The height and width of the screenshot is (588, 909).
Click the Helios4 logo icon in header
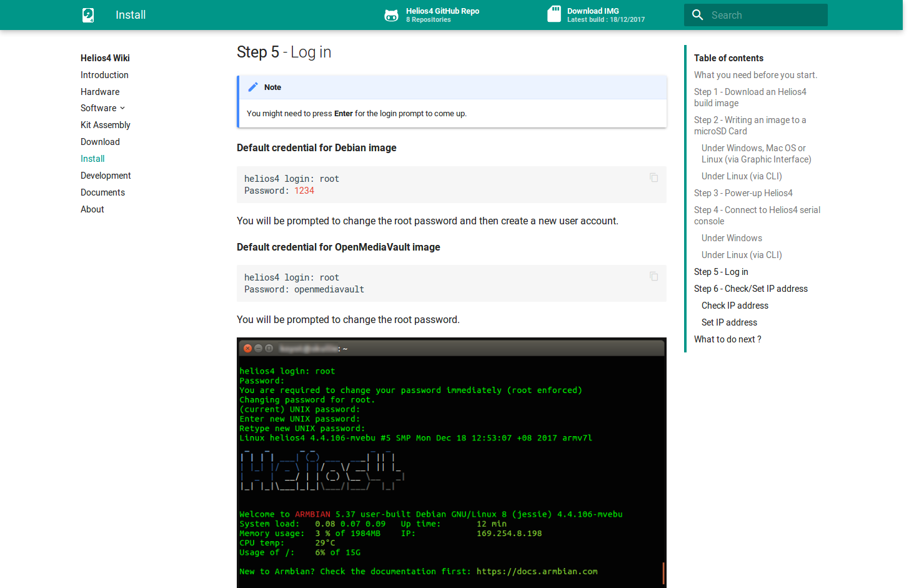coord(88,15)
